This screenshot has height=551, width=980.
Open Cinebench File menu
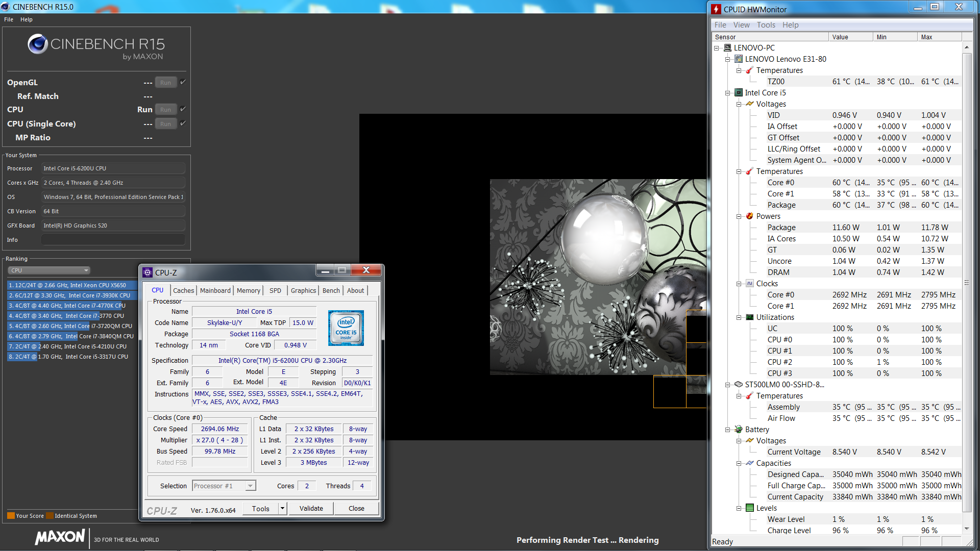click(9, 19)
